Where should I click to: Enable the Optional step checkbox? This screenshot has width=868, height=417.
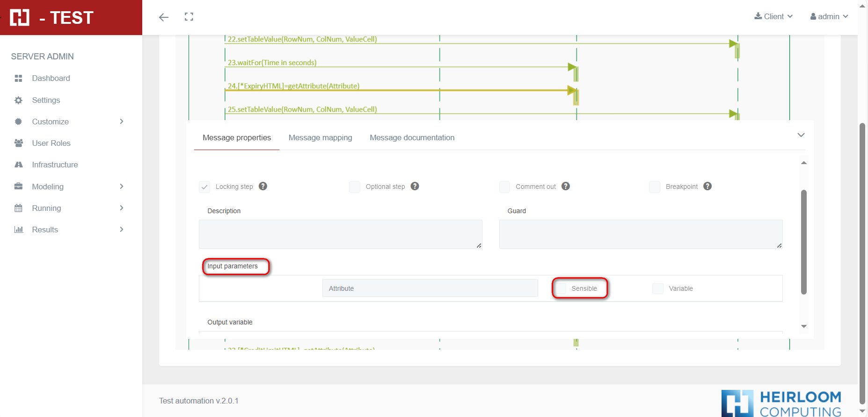(x=355, y=187)
